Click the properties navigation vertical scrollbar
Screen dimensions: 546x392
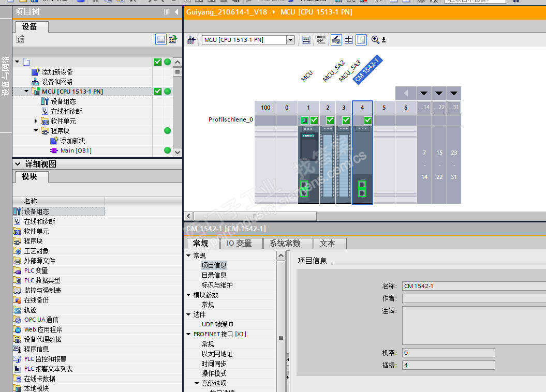pos(281,338)
